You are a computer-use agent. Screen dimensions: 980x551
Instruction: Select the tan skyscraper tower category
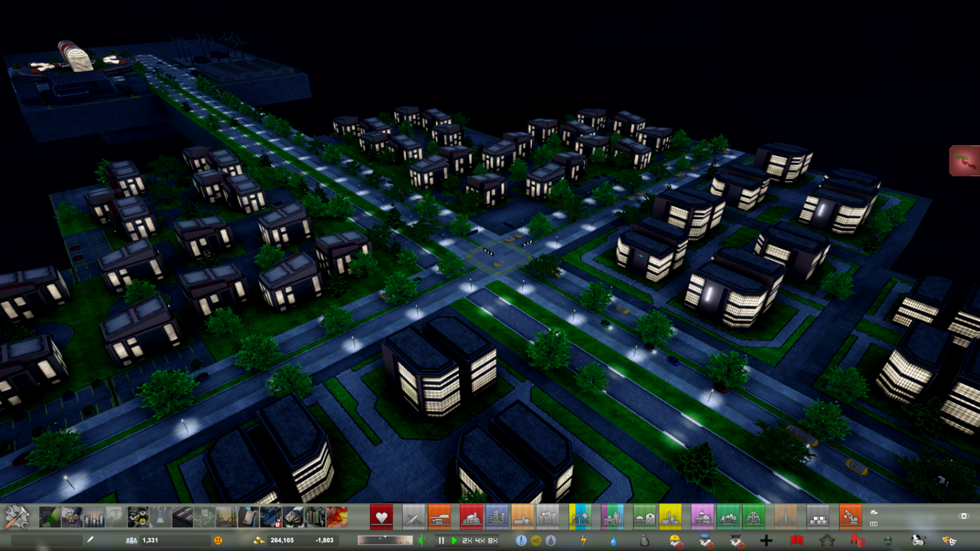coord(786,517)
